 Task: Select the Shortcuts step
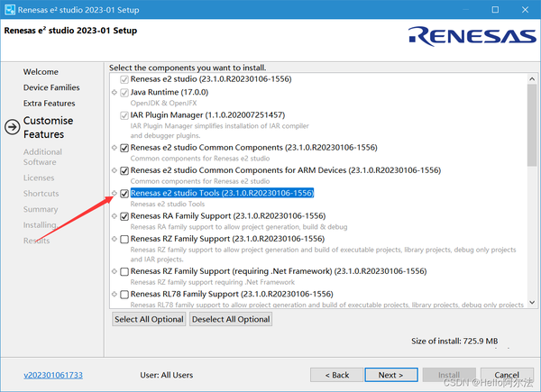click(41, 194)
